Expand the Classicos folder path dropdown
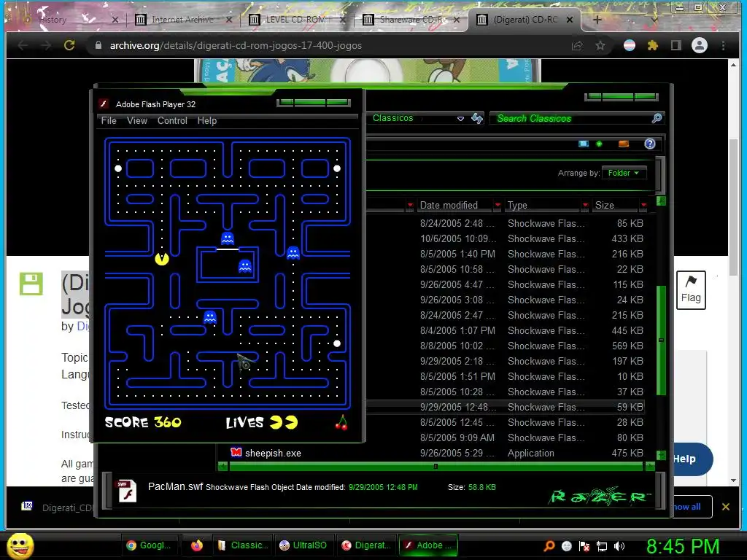This screenshot has width=747, height=560. click(460, 119)
